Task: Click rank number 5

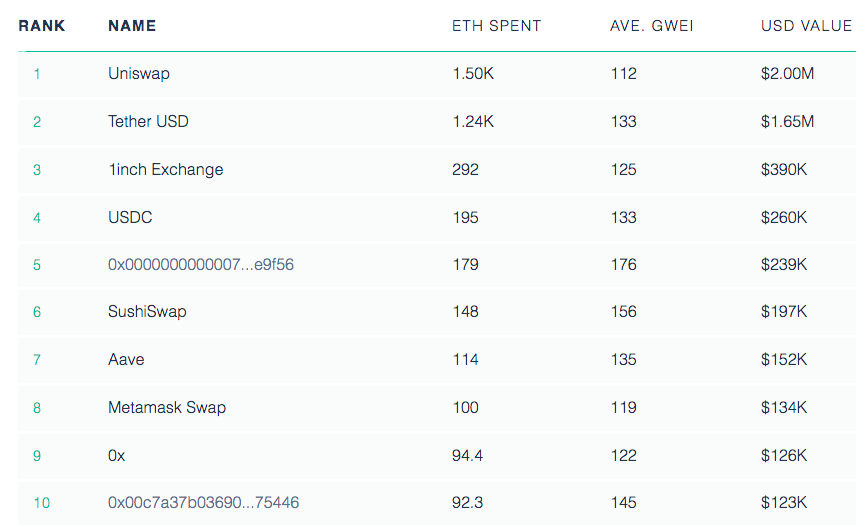Action: click(x=37, y=265)
